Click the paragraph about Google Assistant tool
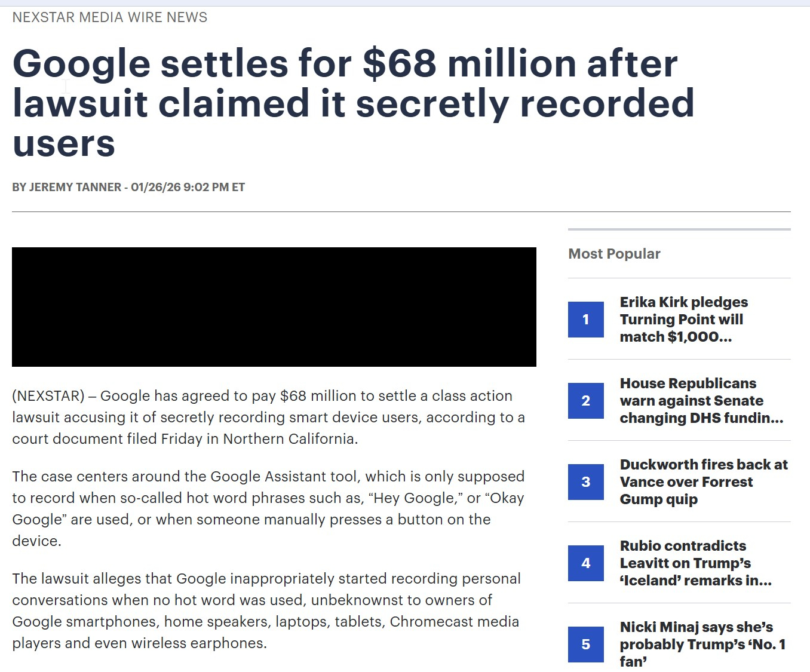 point(268,508)
